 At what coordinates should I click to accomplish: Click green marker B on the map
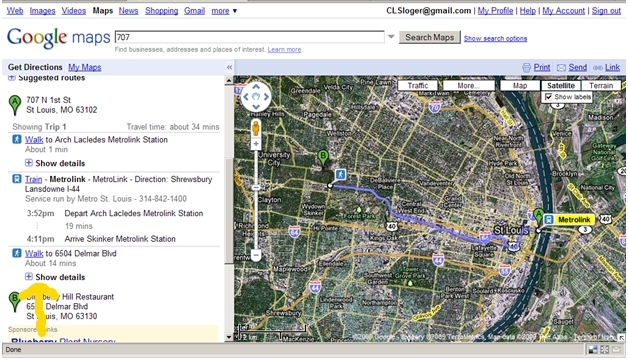tap(323, 157)
